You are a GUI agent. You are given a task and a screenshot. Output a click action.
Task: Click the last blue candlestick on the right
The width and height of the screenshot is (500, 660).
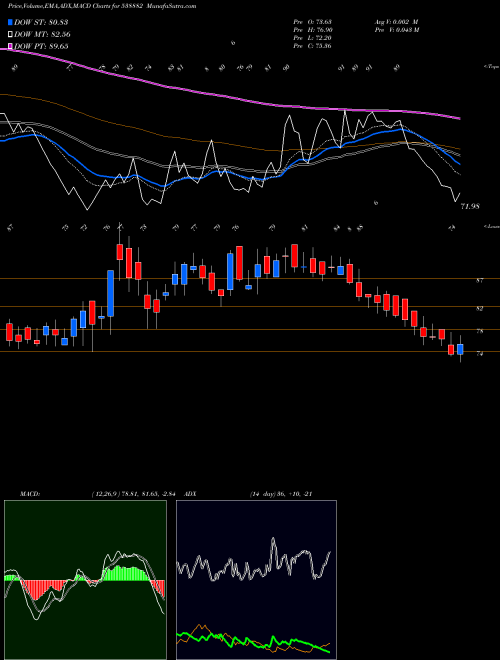(460, 349)
